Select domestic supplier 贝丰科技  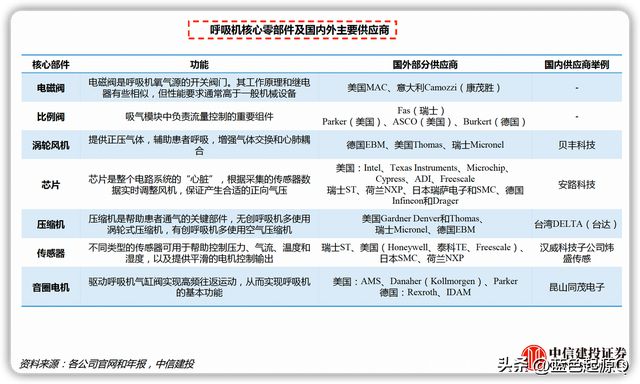(577, 145)
